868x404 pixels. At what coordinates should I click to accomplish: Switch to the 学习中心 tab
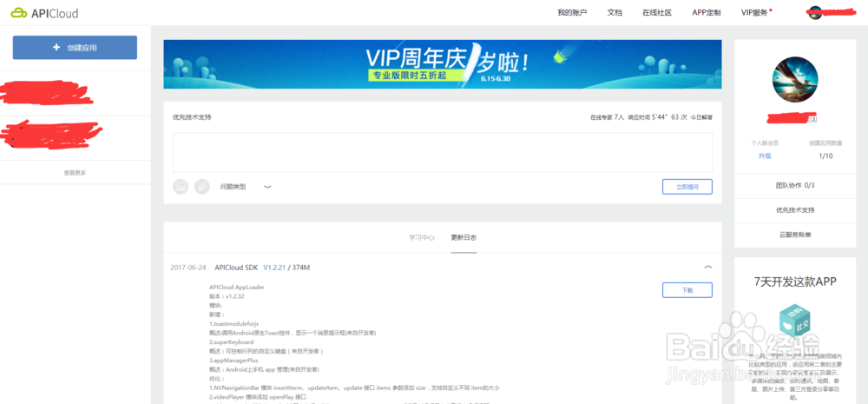point(422,238)
